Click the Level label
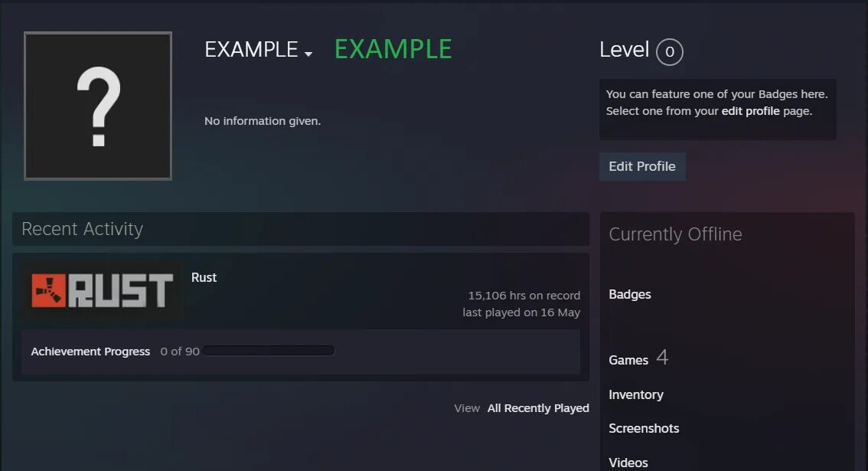The image size is (868, 471). pos(624,49)
